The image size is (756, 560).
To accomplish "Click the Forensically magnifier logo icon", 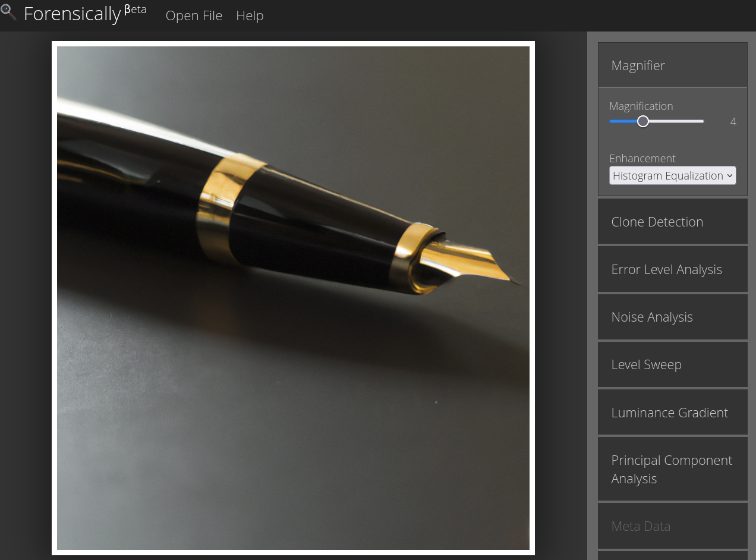I will (x=8, y=12).
